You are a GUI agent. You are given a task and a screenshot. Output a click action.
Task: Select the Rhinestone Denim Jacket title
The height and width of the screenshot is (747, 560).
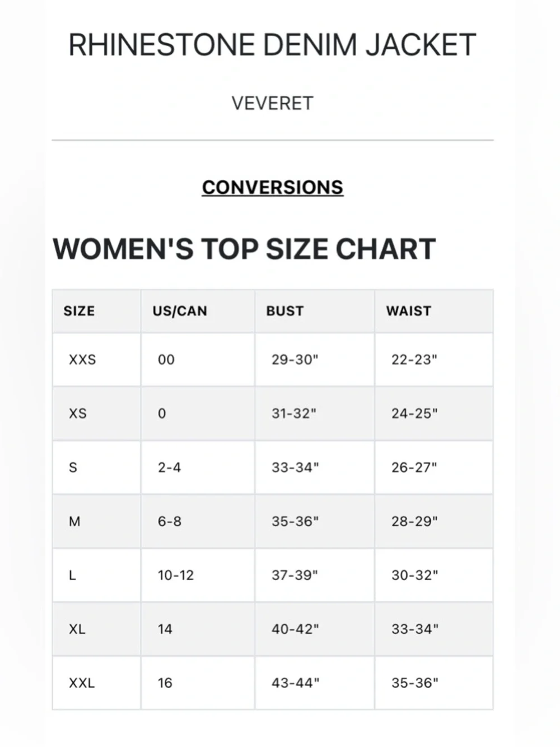(272, 45)
